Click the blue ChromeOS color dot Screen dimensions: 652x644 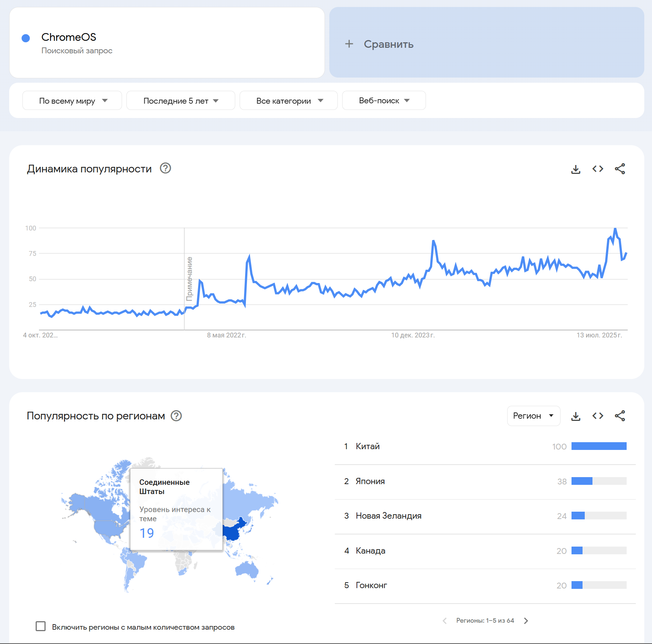point(26,38)
